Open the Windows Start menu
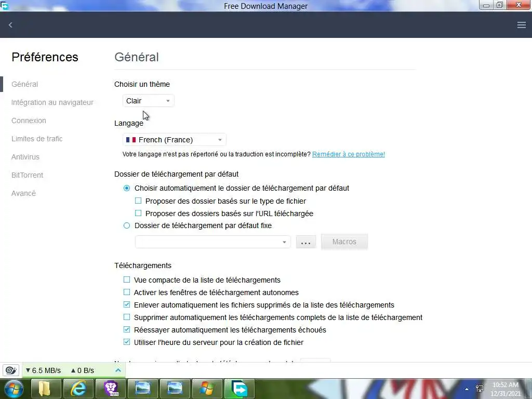 click(x=14, y=389)
